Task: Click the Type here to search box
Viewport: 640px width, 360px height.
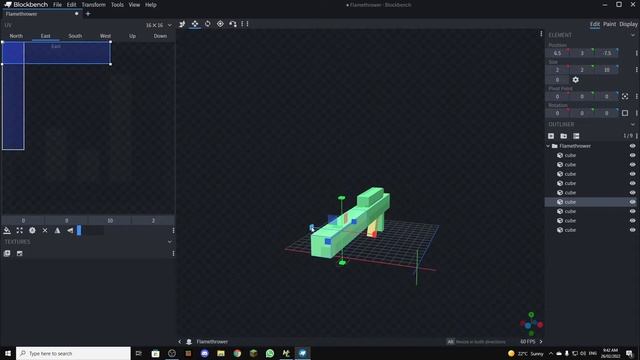Action: pos(73,353)
